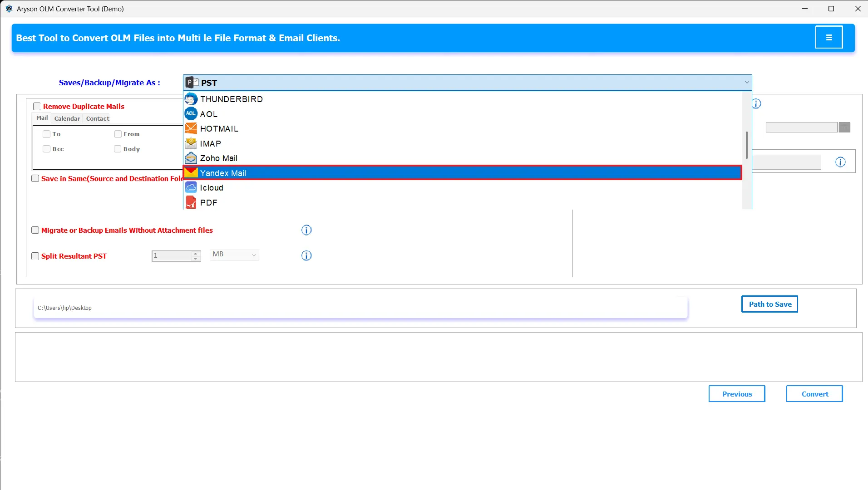Click the PDF file icon
Screen dimensions: 868x490
191,202
